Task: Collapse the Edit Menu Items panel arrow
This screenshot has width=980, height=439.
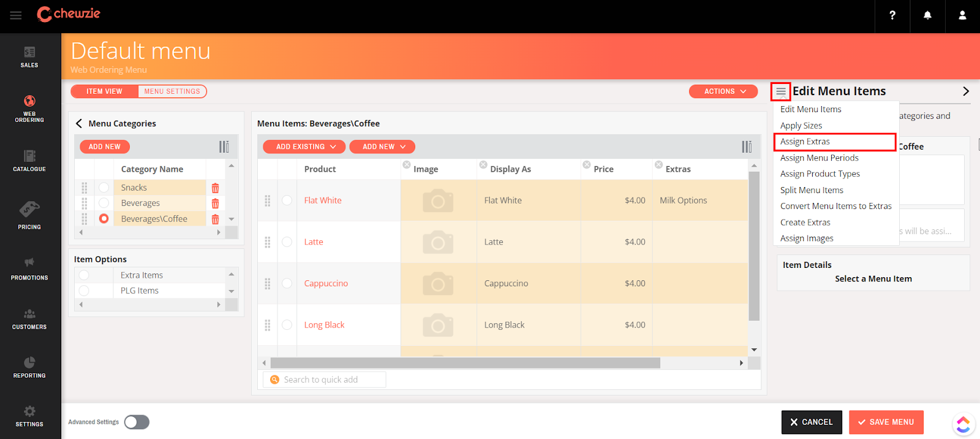Action: (966, 91)
